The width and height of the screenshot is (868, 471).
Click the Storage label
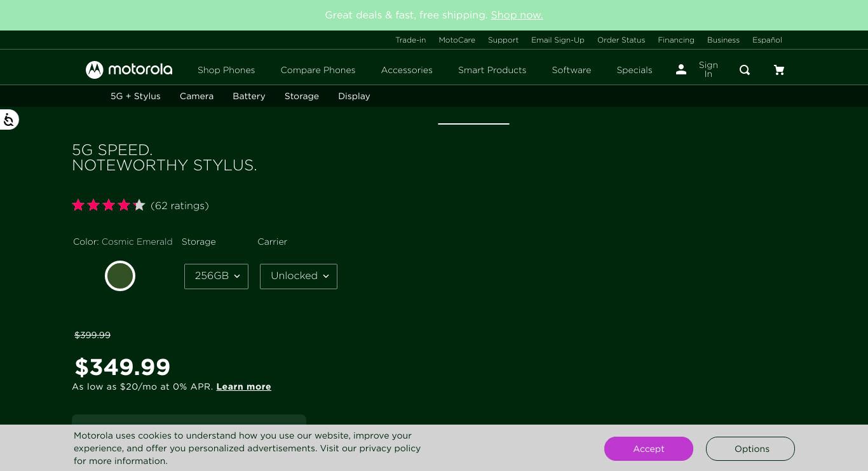[x=199, y=242]
